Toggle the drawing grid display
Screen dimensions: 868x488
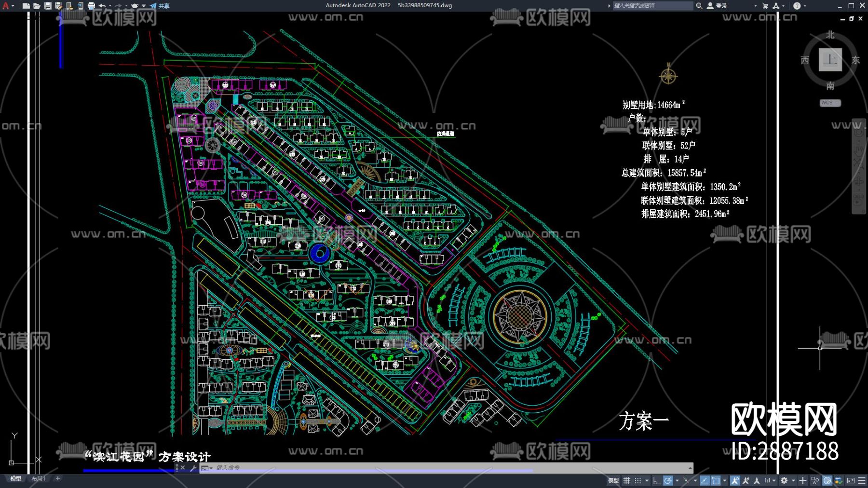coord(626,480)
